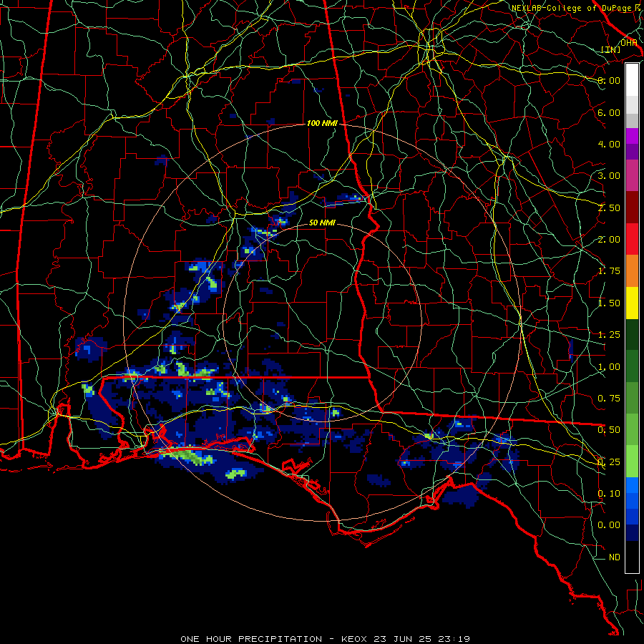Pick the darkest green swatch below yellow
This screenshot has width=644, height=644.
tap(632, 334)
